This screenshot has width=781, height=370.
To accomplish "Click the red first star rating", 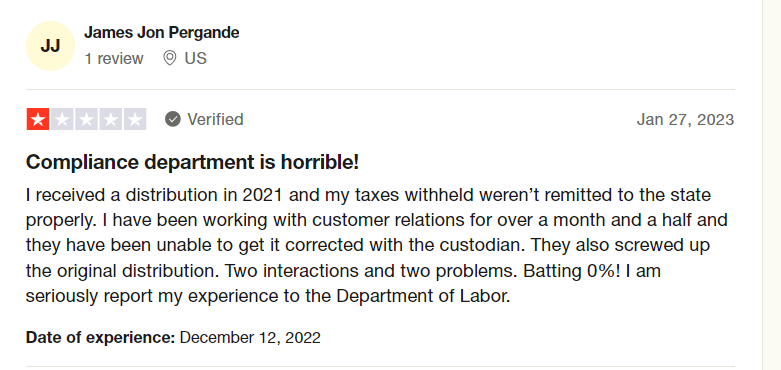I will (38, 120).
